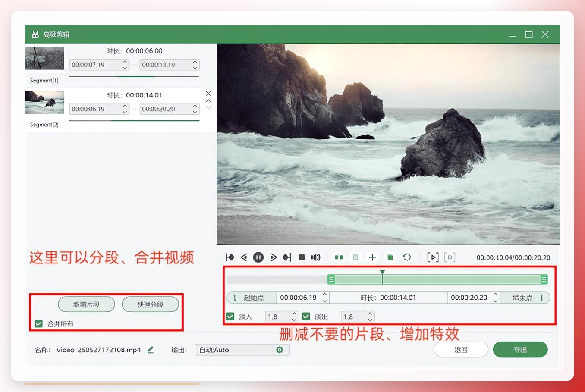Click the trash delete segment icon
Viewport: 585px width, 392px height.
pos(355,257)
